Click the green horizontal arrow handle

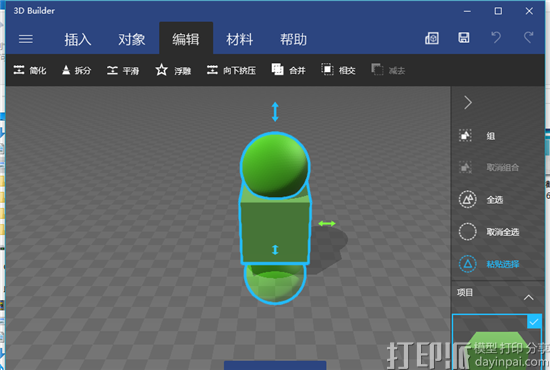(327, 223)
